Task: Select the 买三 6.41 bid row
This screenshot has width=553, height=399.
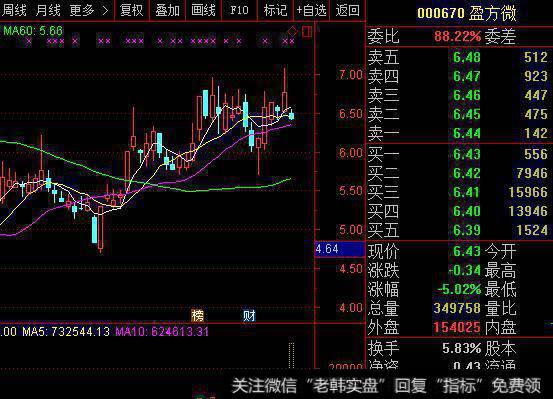Action: tap(458, 192)
